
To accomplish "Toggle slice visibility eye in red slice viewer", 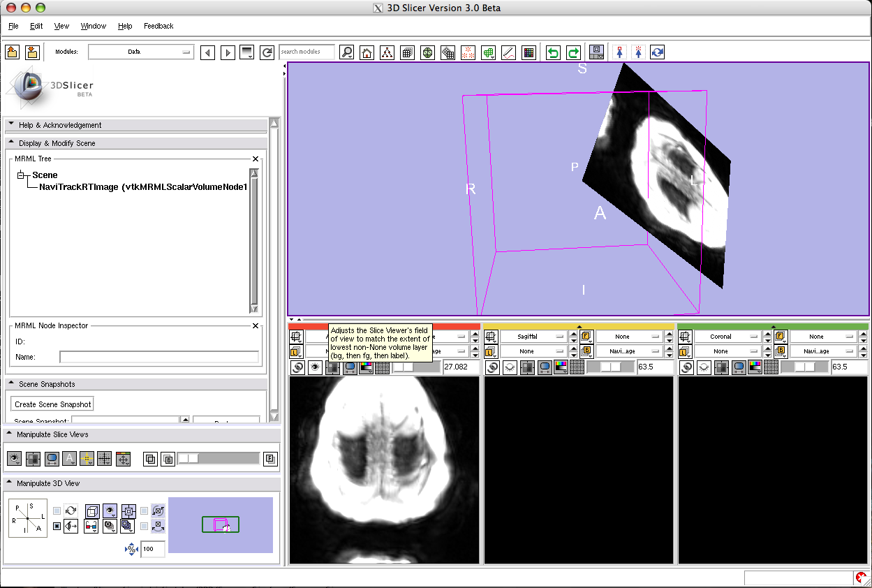I will click(x=315, y=367).
